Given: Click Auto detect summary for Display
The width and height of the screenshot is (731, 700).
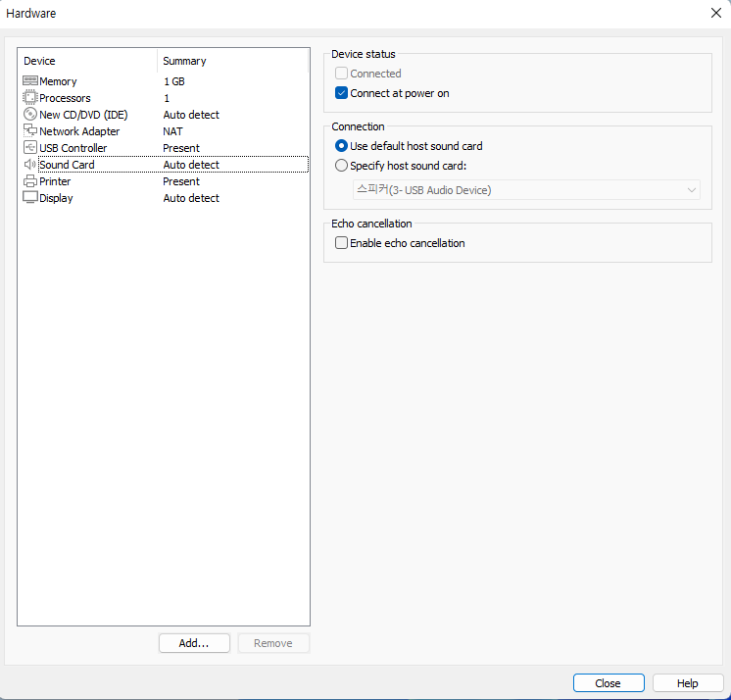Looking at the screenshot, I should 191,198.
